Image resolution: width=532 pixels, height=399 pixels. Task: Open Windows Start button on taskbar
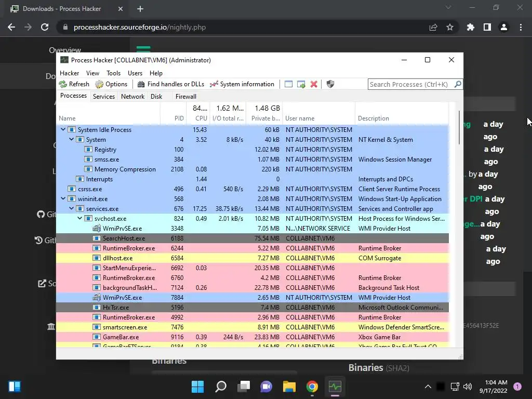[198, 387]
